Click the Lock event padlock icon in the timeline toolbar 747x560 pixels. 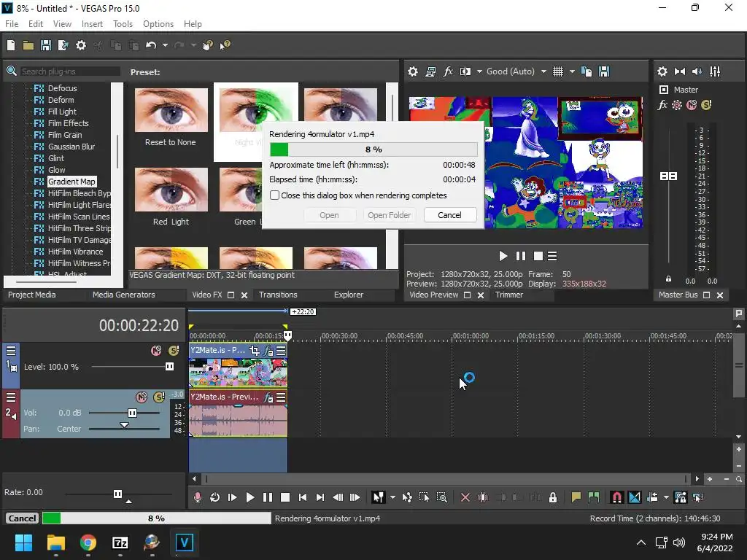click(x=553, y=497)
